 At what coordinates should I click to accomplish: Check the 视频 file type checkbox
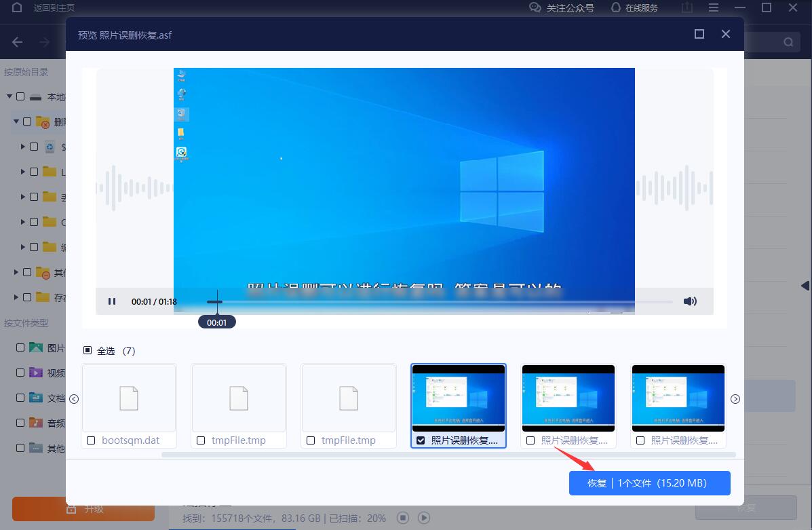[20, 373]
